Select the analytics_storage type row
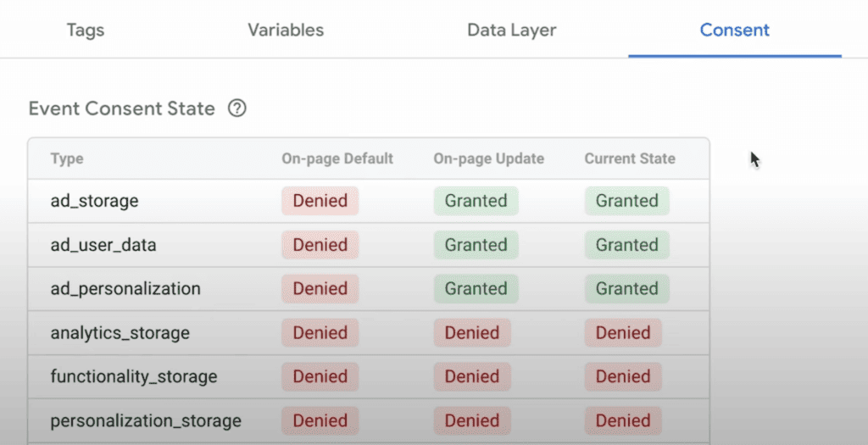The image size is (868, 445). pos(120,333)
